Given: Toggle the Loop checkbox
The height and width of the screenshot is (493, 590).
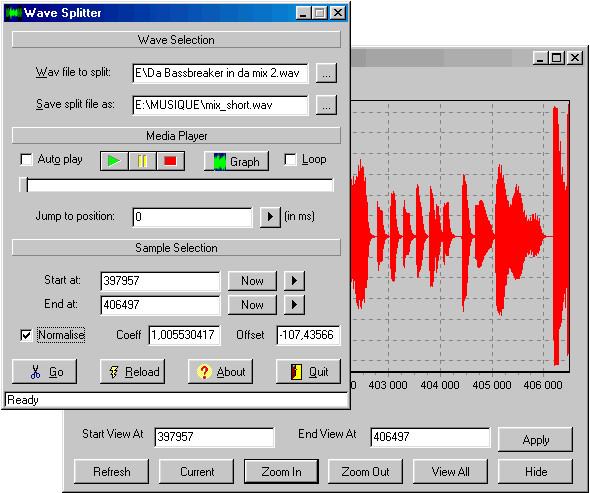Looking at the screenshot, I should click(x=290, y=160).
